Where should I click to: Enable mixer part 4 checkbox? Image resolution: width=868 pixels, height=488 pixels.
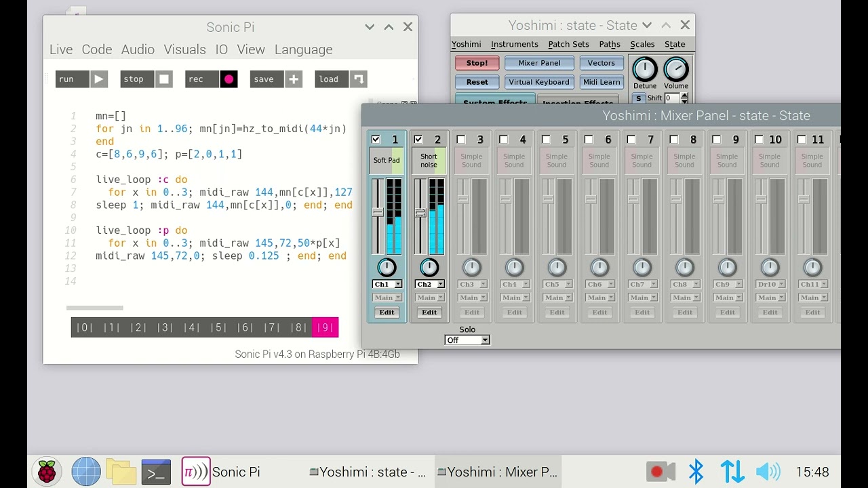click(x=504, y=140)
